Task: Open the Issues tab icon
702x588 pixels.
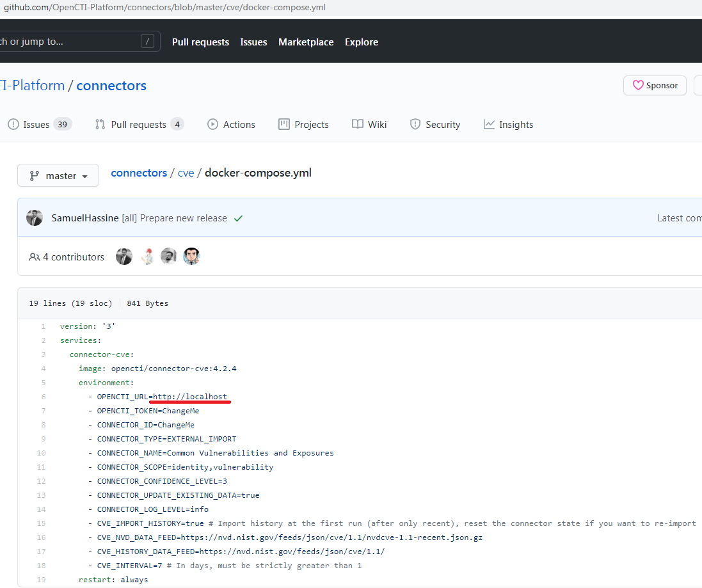Action: (13, 124)
